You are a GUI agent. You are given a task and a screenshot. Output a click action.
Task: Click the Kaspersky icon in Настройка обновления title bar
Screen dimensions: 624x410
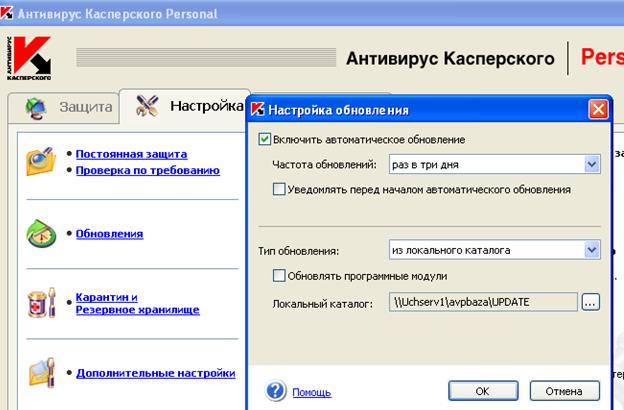257,109
